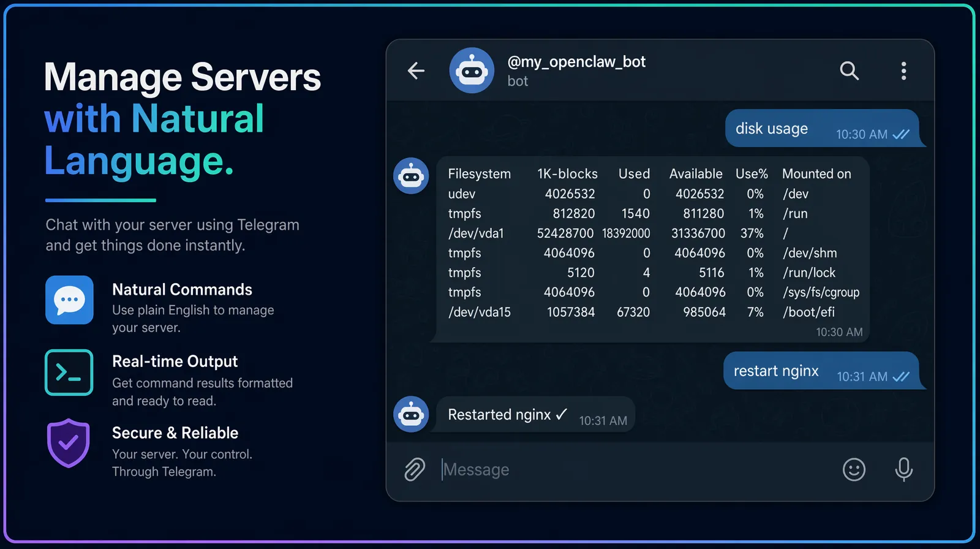The width and height of the screenshot is (980, 549).
Task: Click the /run/lock mount point
Action: coord(809,273)
